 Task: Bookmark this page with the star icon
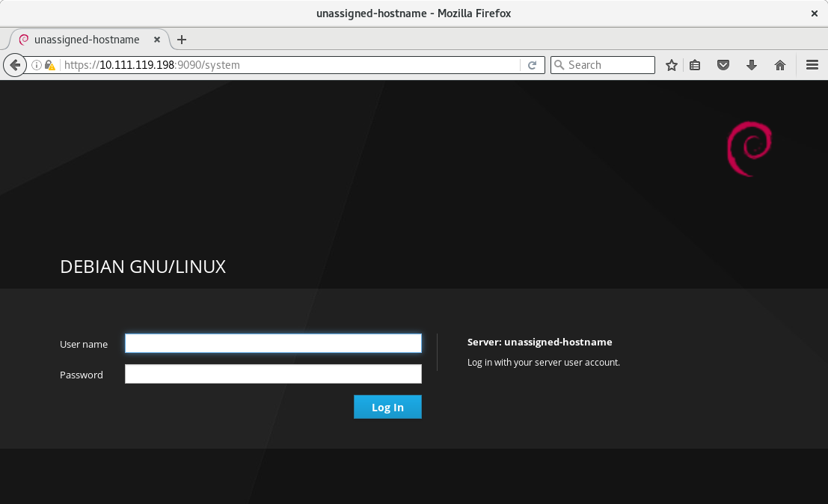[x=672, y=65]
